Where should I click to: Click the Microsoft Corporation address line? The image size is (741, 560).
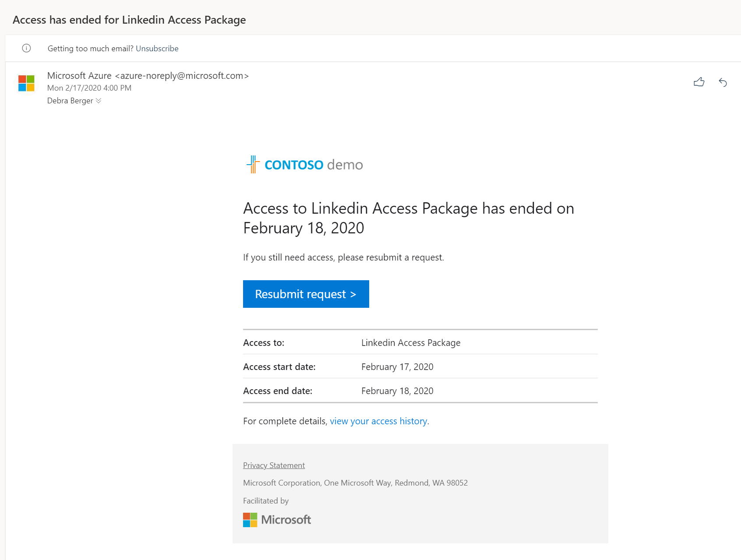click(x=355, y=483)
